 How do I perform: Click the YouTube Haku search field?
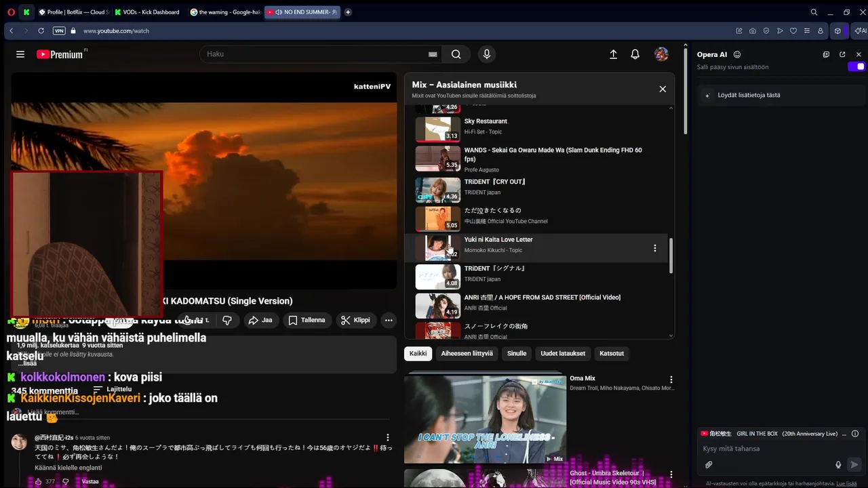(x=315, y=54)
